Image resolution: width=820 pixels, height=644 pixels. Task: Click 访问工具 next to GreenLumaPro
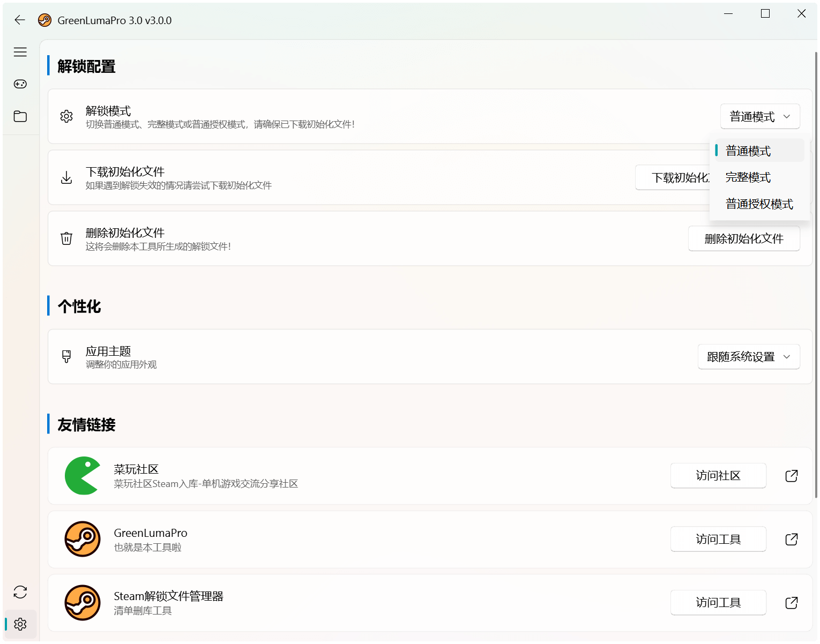(718, 539)
